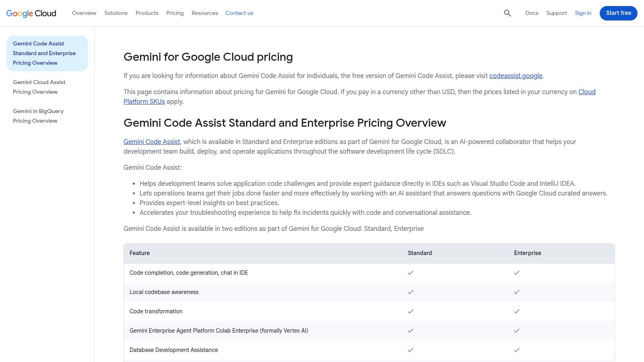Open the Solutions nav menu
Image resolution: width=644 pixels, height=362 pixels.
[116, 13]
